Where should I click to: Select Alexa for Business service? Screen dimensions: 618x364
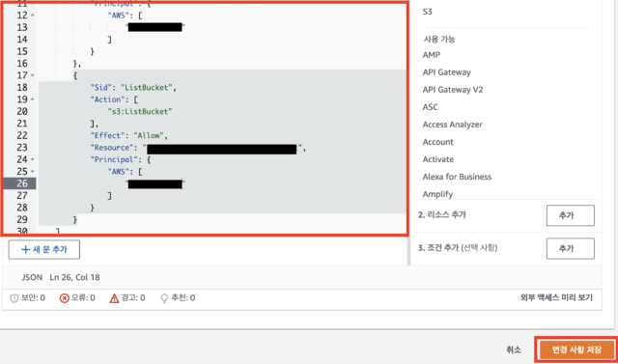pos(457,177)
